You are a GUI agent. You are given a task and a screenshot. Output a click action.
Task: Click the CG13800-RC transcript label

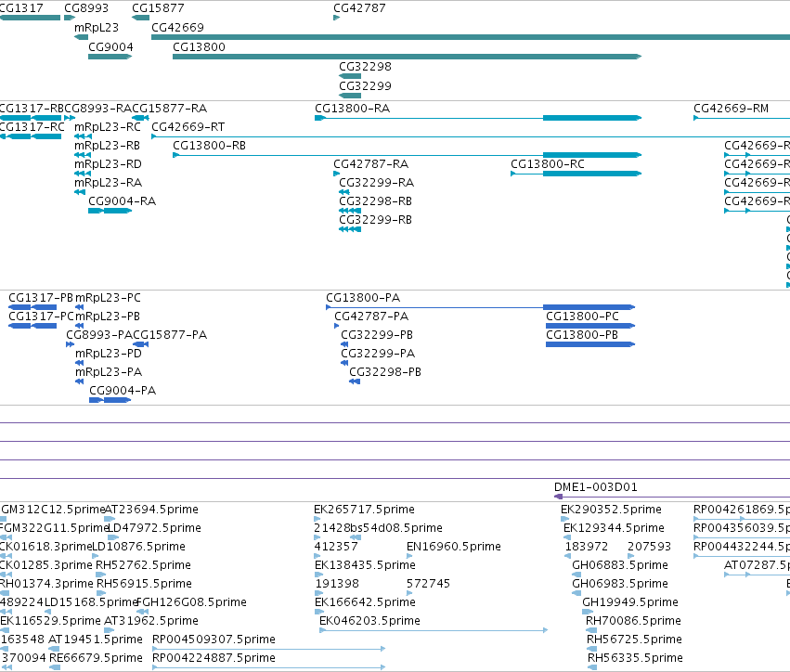pyautogui.click(x=548, y=164)
